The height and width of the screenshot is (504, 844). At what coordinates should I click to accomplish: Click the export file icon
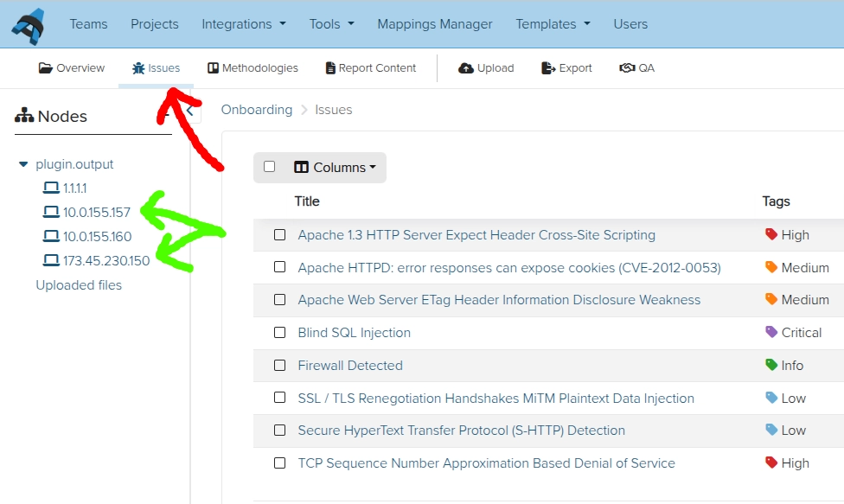[x=548, y=67]
